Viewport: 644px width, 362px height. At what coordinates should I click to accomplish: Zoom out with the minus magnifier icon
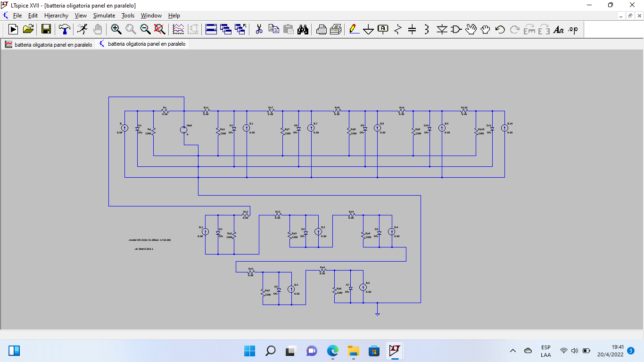click(x=145, y=29)
